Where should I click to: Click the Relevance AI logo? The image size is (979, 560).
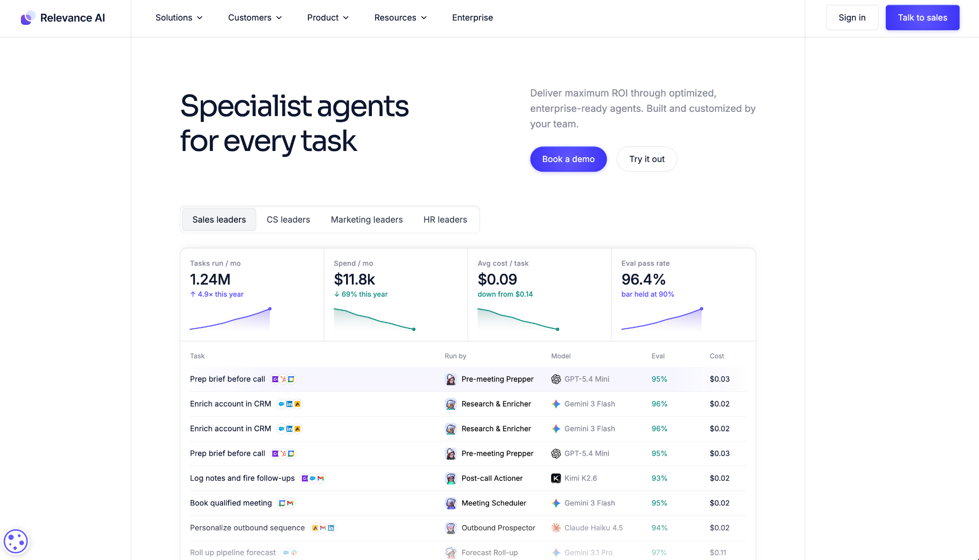click(63, 18)
